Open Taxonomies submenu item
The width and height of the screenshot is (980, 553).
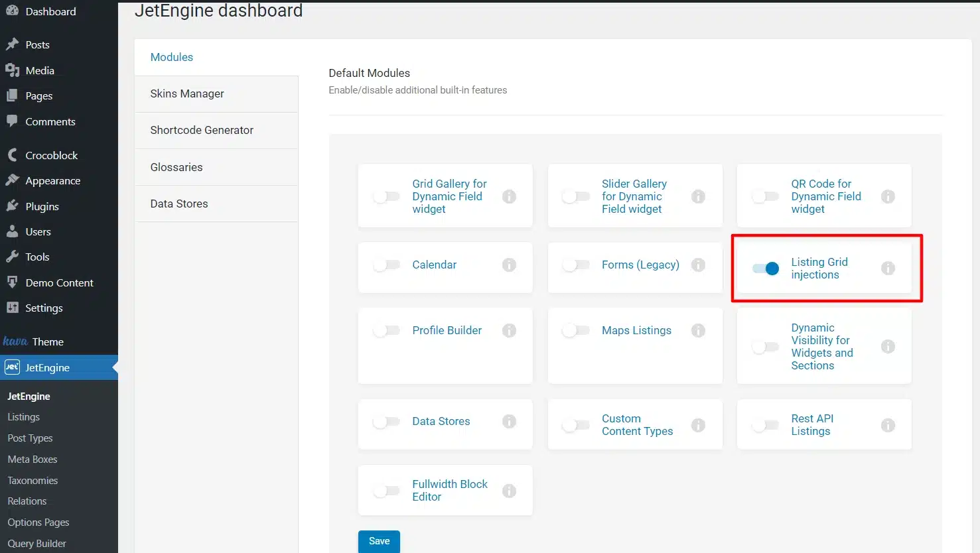(33, 480)
